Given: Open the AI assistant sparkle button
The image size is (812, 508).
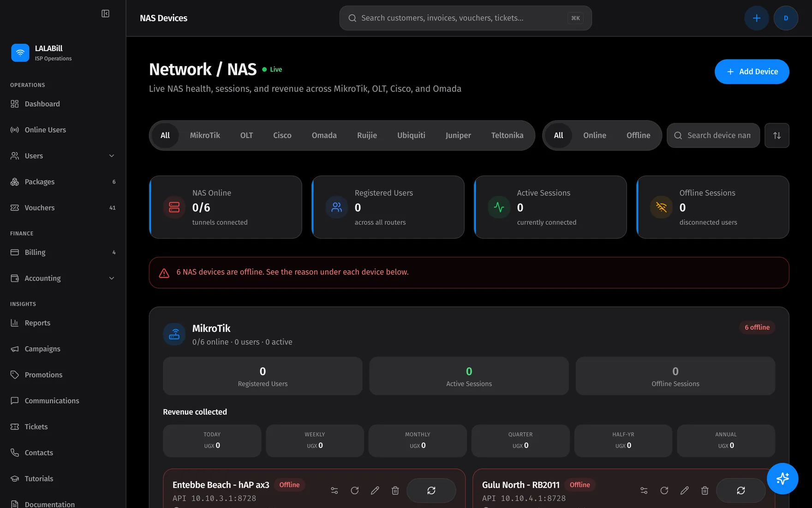Looking at the screenshot, I should [782, 478].
